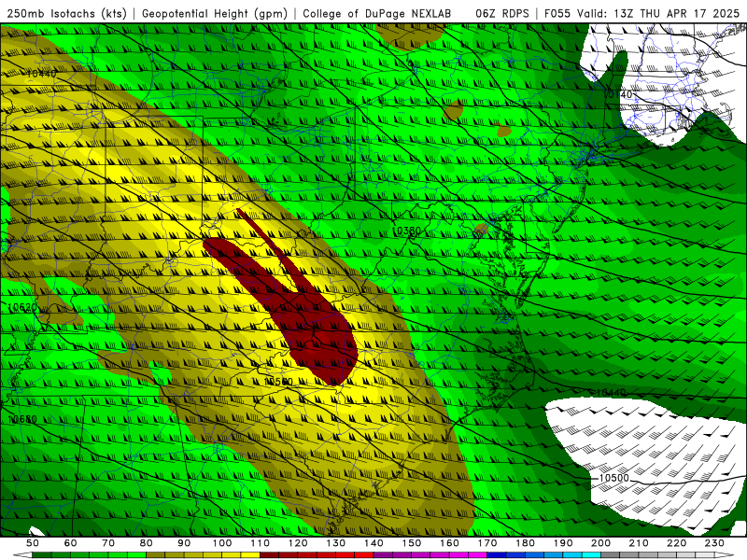Screen dimensions: 747x560
Task: Pick the darkest red swatch starting at 110
Action: pos(269,555)
